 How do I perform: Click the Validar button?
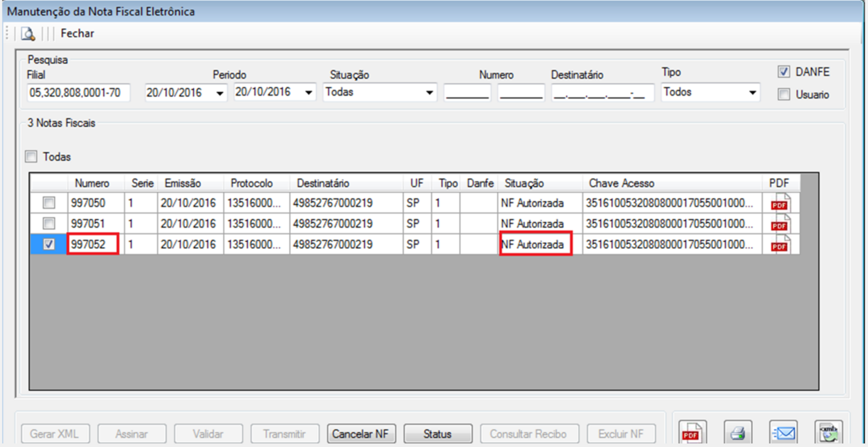(x=208, y=434)
